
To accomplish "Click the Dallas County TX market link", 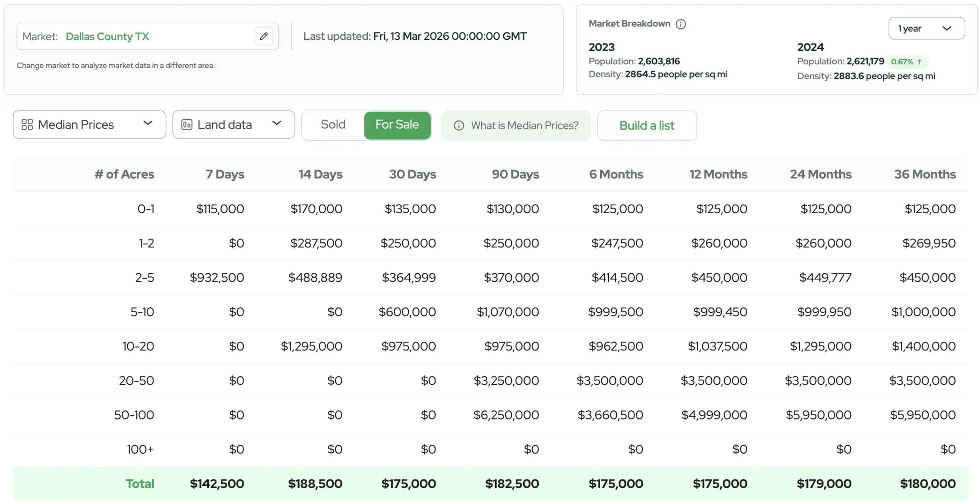I will (x=107, y=36).
